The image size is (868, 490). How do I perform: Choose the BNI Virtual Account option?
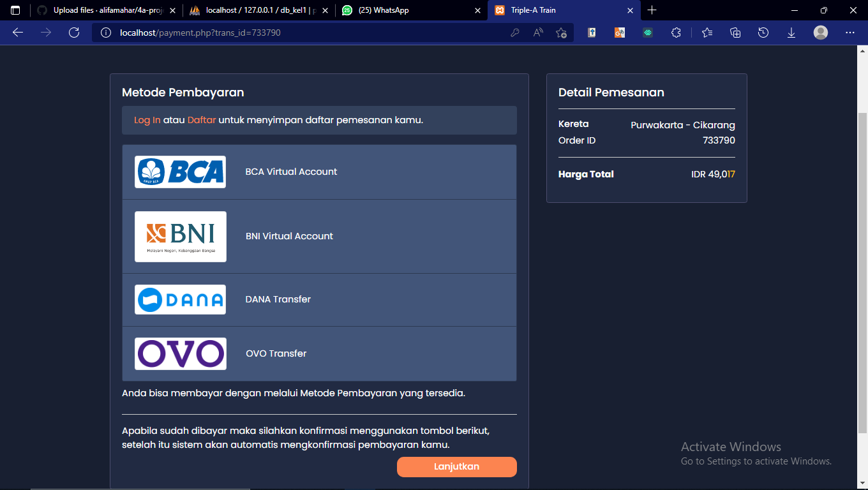coord(319,236)
